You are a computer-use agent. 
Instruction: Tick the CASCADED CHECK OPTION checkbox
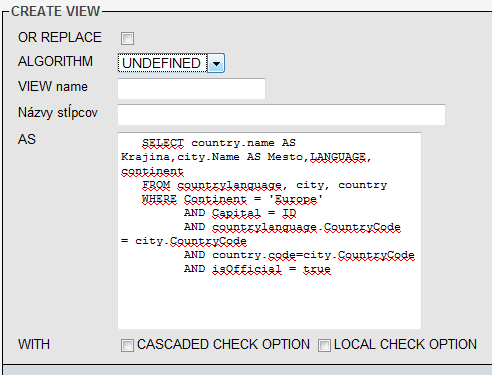[x=127, y=345]
